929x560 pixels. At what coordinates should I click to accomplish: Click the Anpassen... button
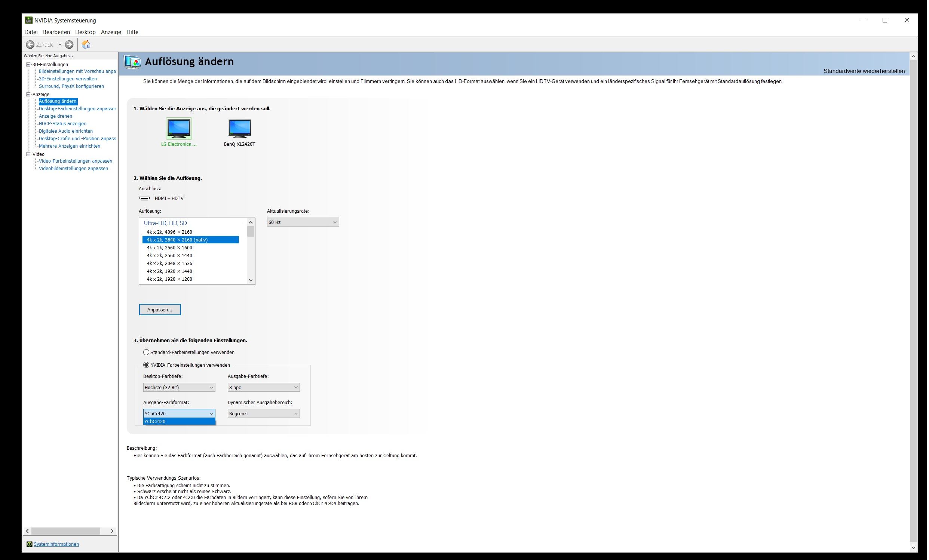tap(160, 310)
